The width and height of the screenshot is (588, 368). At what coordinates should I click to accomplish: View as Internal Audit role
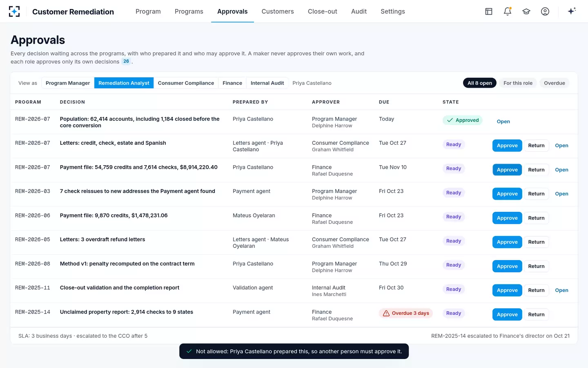point(267,83)
